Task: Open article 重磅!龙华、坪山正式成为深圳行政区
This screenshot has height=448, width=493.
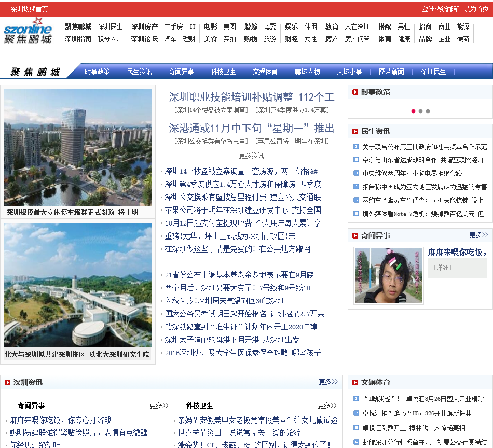Action: 230,236
